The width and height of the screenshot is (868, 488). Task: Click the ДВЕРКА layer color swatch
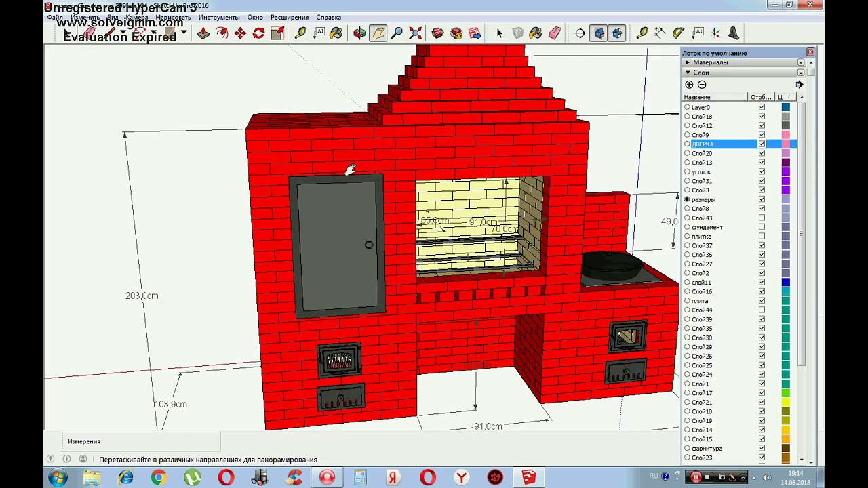click(x=785, y=144)
